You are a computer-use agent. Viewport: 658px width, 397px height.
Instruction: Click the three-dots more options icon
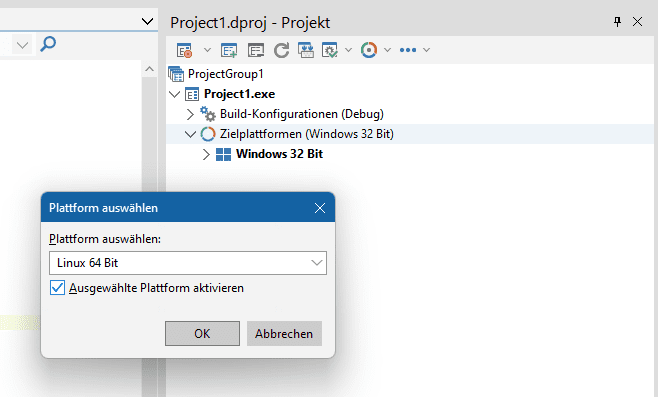pyautogui.click(x=408, y=50)
